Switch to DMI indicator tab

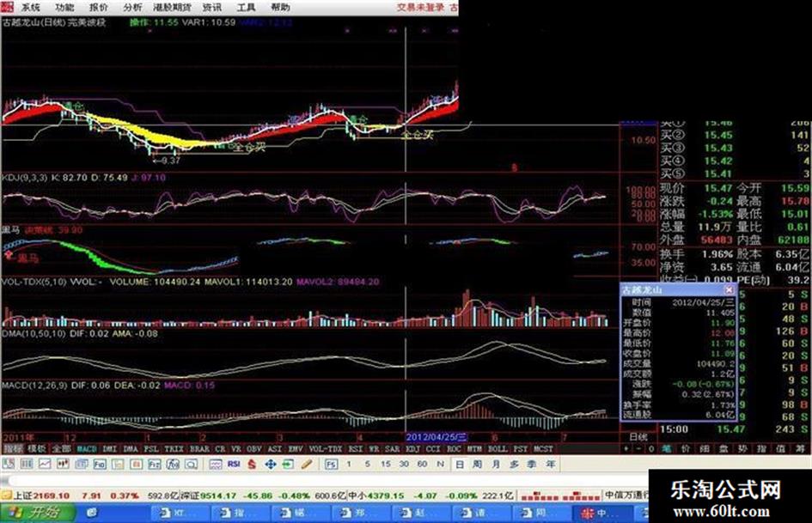click(109, 449)
